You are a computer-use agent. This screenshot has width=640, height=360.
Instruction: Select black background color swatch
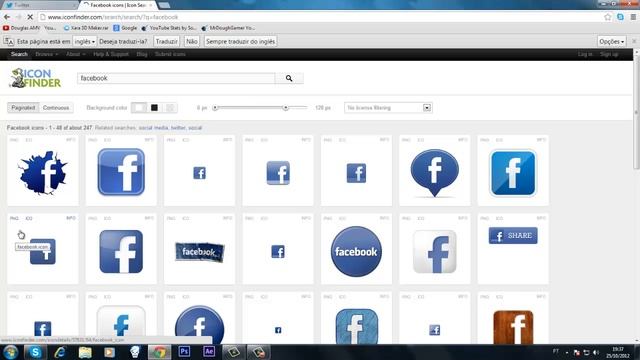coord(154,108)
